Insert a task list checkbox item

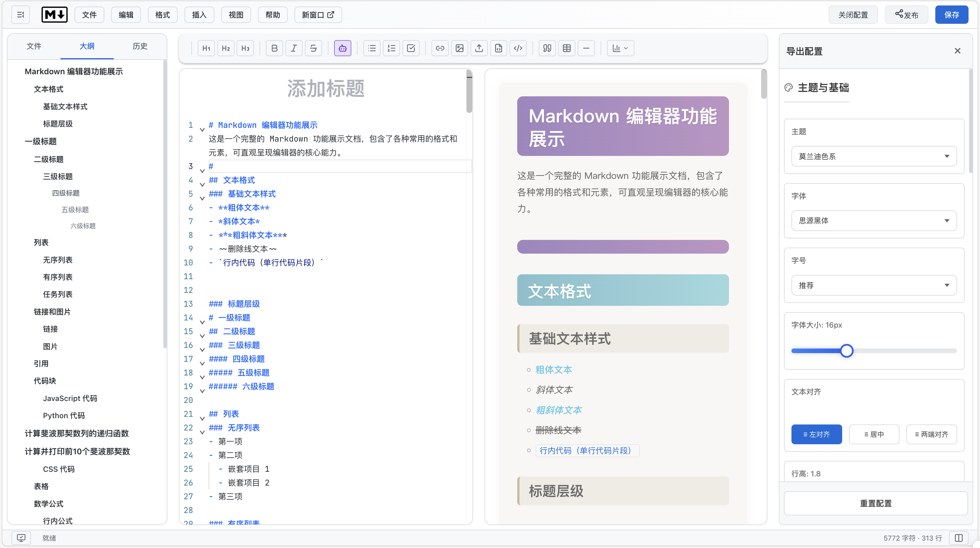click(x=411, y=48)
